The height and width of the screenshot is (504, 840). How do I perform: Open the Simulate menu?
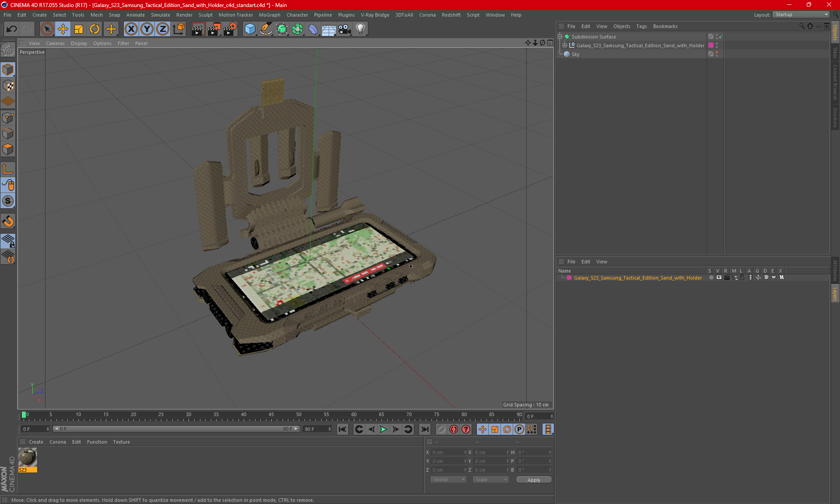click(160, 15)
